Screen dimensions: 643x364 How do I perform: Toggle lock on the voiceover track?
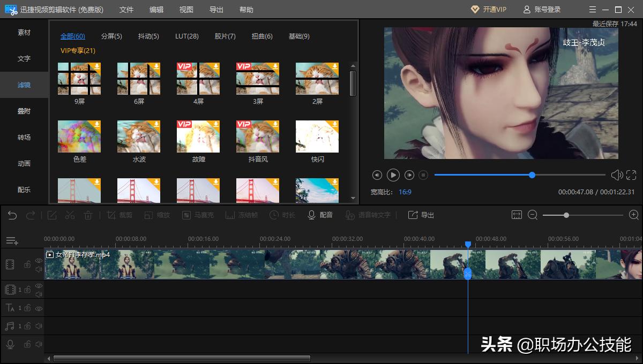(27, 344)
